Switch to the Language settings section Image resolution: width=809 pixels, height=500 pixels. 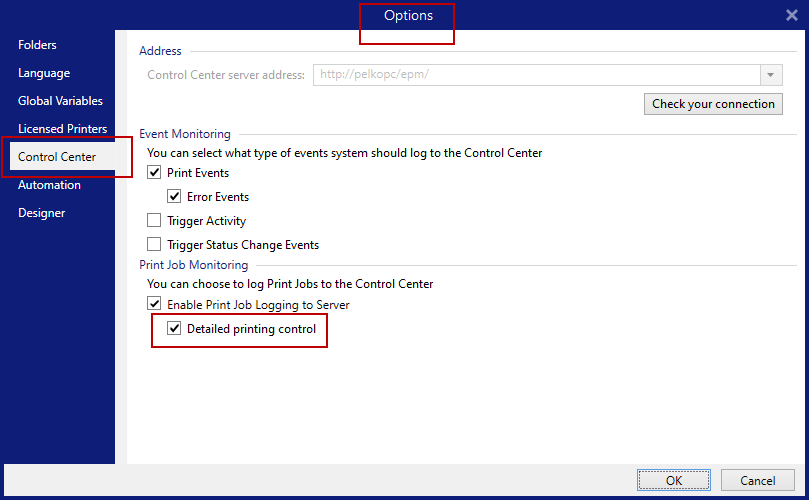coord(44,73)
